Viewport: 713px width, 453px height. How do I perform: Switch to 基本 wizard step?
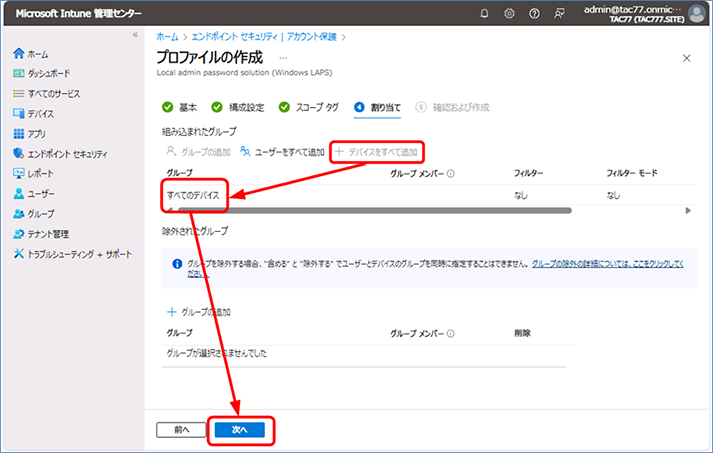point(180,107)
